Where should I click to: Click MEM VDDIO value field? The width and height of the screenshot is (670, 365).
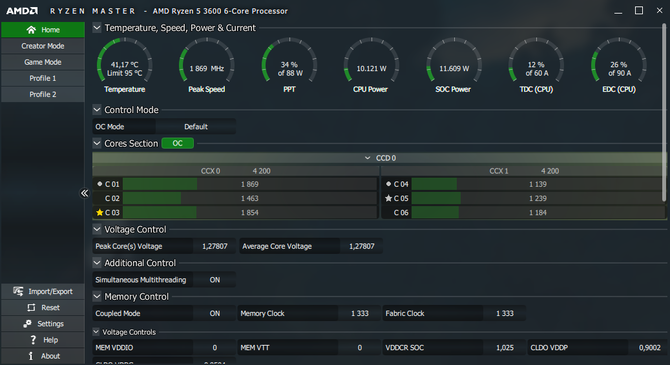click(215, 347)
